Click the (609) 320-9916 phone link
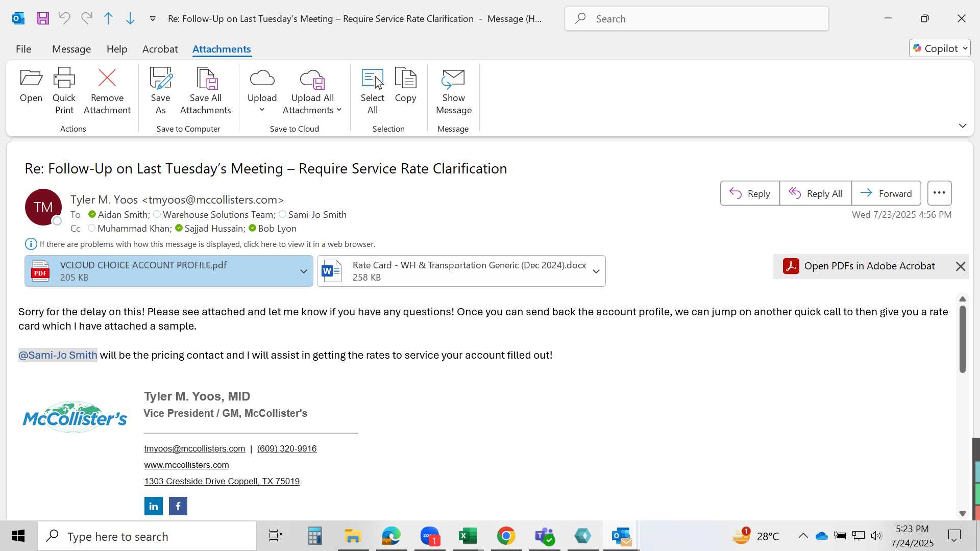The image size is (980, 551). point(287,448)
